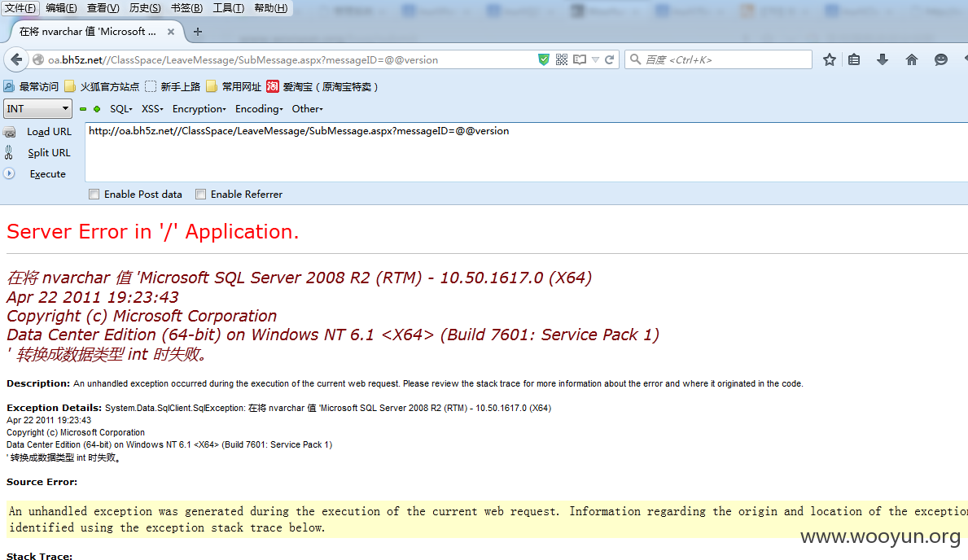Click HackBar green plus icon
The width and height of the screenshot is (968, 560).
97,109
